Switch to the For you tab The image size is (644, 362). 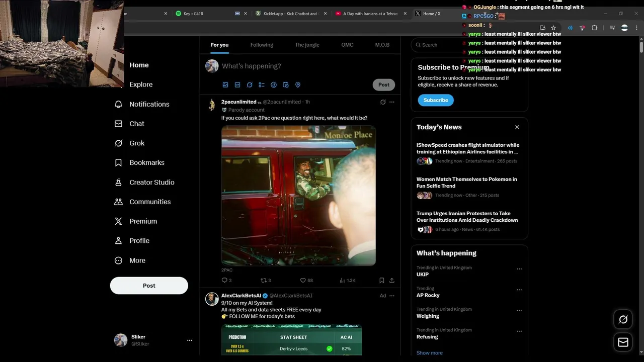[x=219, y=45]
